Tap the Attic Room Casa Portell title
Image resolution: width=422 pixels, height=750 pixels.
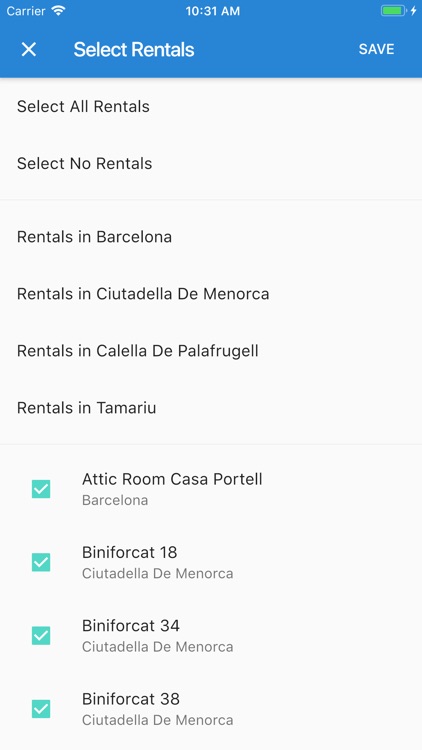coord(172,479)
